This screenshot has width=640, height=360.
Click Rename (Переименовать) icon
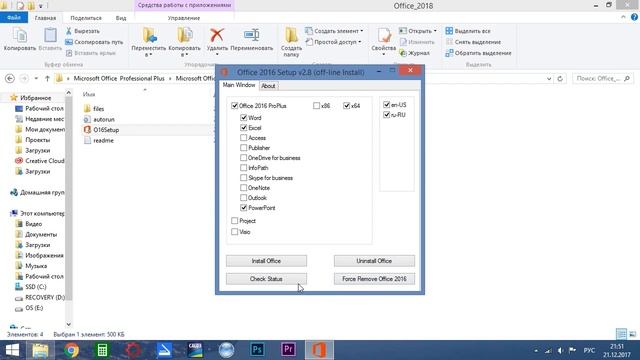pos(251,35)
